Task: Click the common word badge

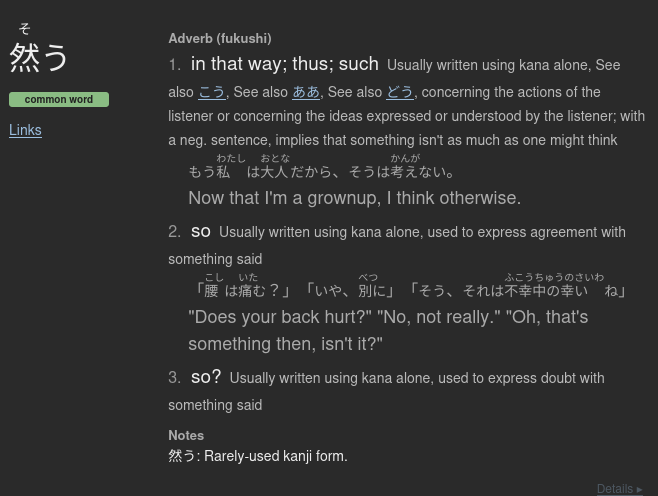Action: 59,99
